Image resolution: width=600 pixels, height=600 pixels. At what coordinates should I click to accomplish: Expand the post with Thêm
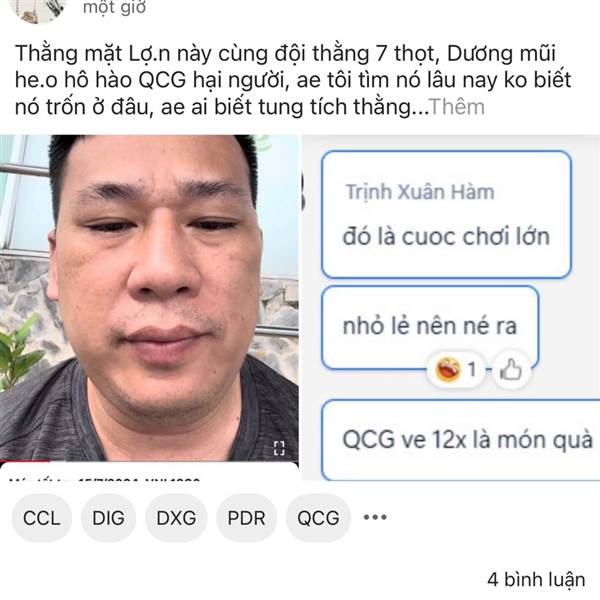click(457, 107)
